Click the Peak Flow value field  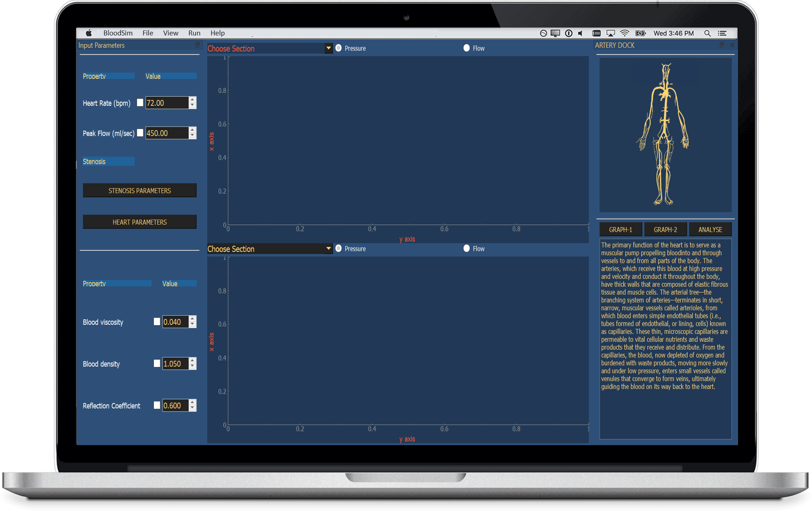click(x=167, y=133)
